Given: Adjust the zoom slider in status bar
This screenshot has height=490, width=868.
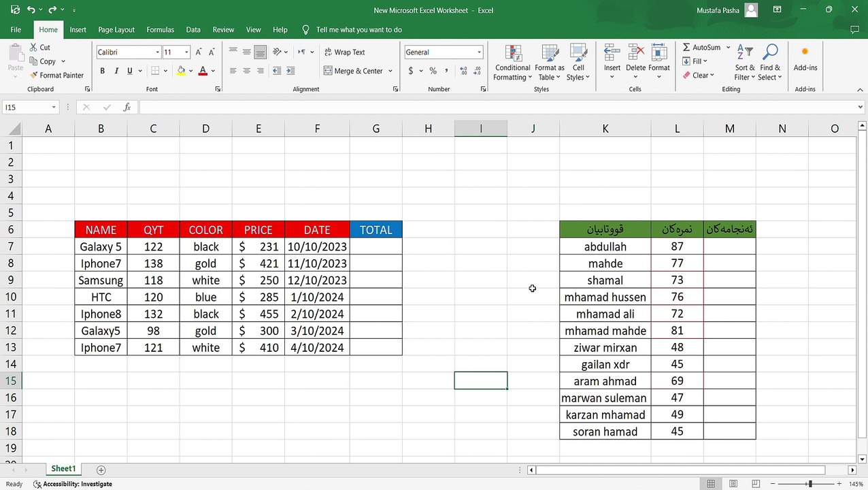Looking at the screenshot, I should tap(809, 484).
